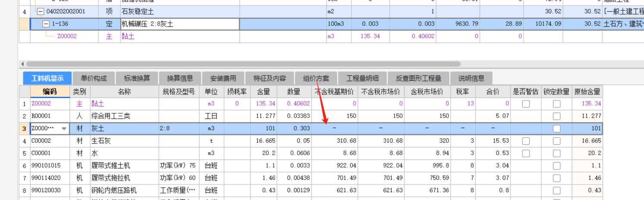Click the 671.36 tax-inclusive price cell
This screenshot has height=200, width=644.
point(427,190)
